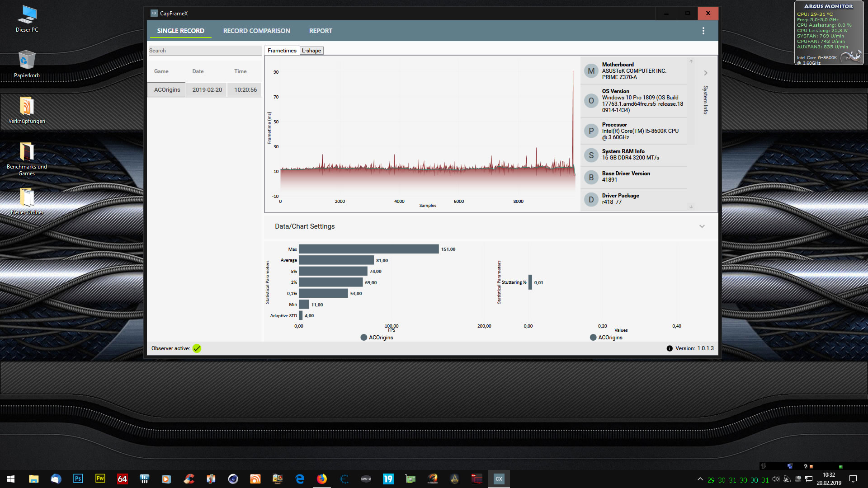This screenshot has width=868, height=488.
Task: Expand the Data/Chart Settings section
Action: (702, 226)
